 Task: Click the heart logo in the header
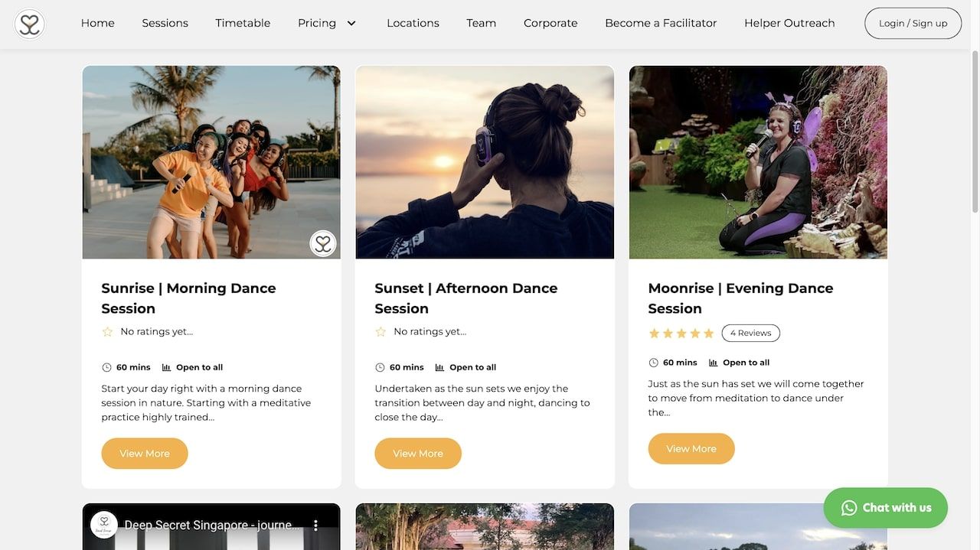point(30,24)
